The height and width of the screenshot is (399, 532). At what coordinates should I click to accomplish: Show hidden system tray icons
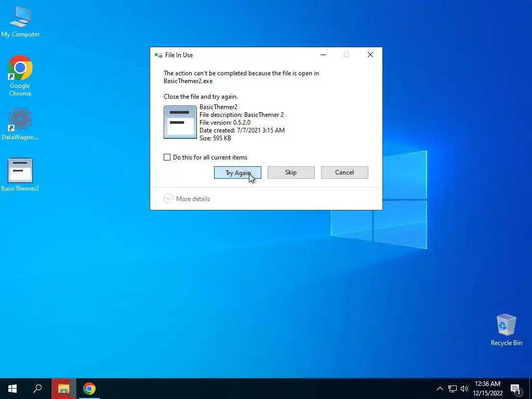tap(440, 389)
